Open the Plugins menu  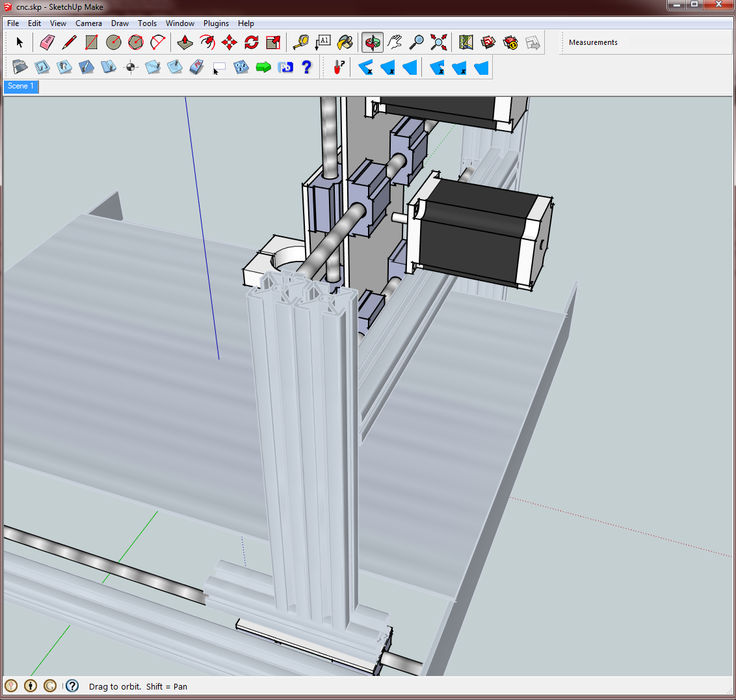click(x=216, y=23)
